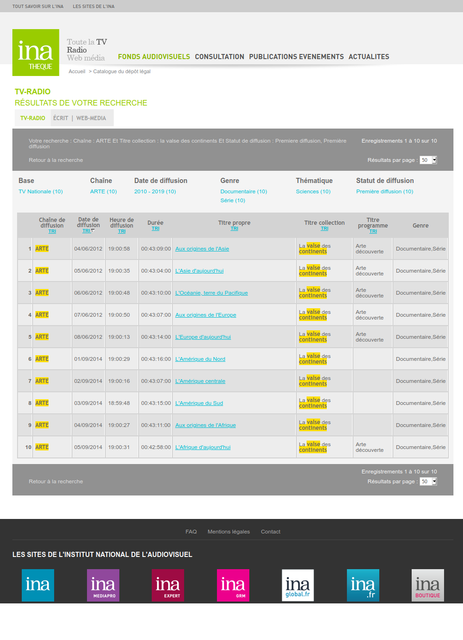Image resolution: width=463 pixels, height=640 pixels.
Task: Filter by date 2010 - 2019 (10)
Action: pyautogui.click(x=155, y=191)
